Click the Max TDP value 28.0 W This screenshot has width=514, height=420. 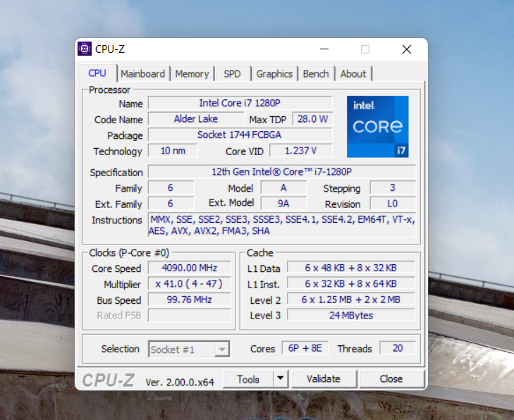(312, 118)
